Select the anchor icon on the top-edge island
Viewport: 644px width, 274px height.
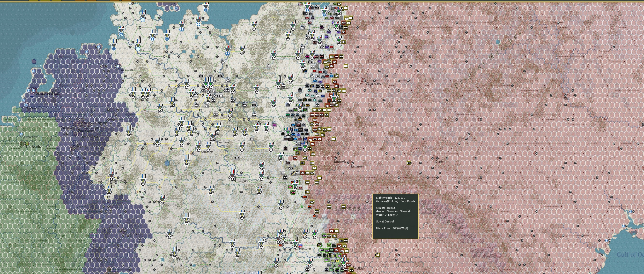[x=176, y=8]
